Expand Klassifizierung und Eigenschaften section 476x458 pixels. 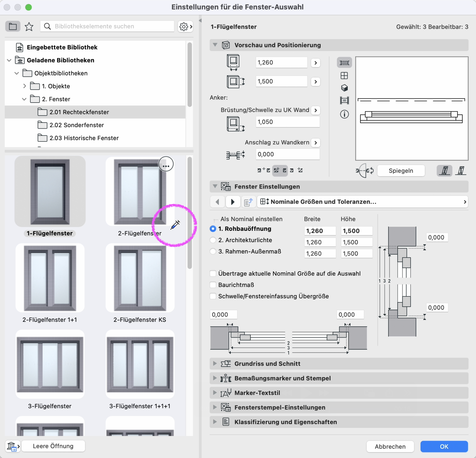tap(215, 422)
